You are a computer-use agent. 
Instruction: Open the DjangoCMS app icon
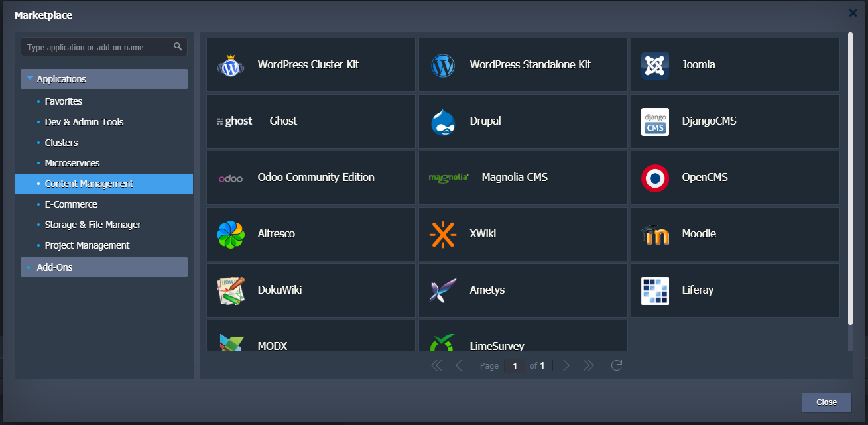pos(654,122)
